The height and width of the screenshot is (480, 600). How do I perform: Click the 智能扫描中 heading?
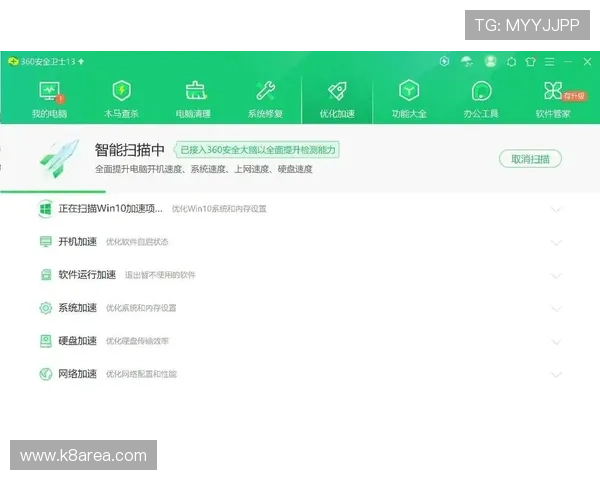click(130, 150)
